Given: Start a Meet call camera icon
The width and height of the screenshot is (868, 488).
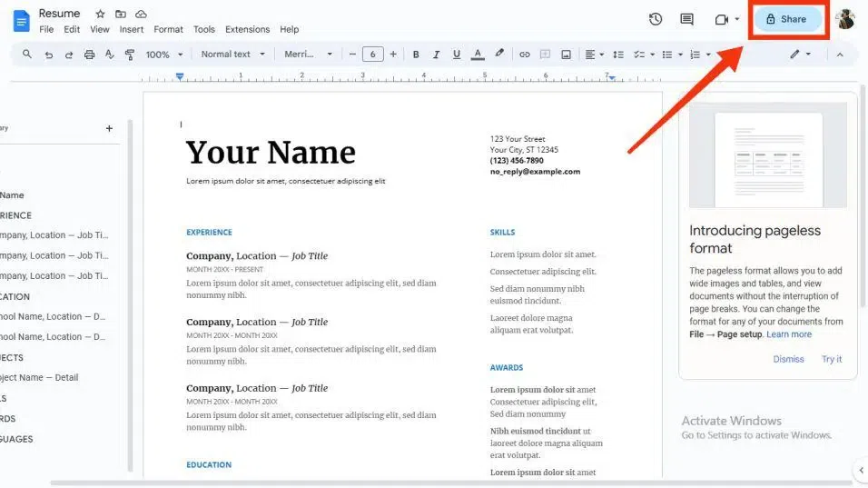Looking at the screenshot, I should point(721,20).
